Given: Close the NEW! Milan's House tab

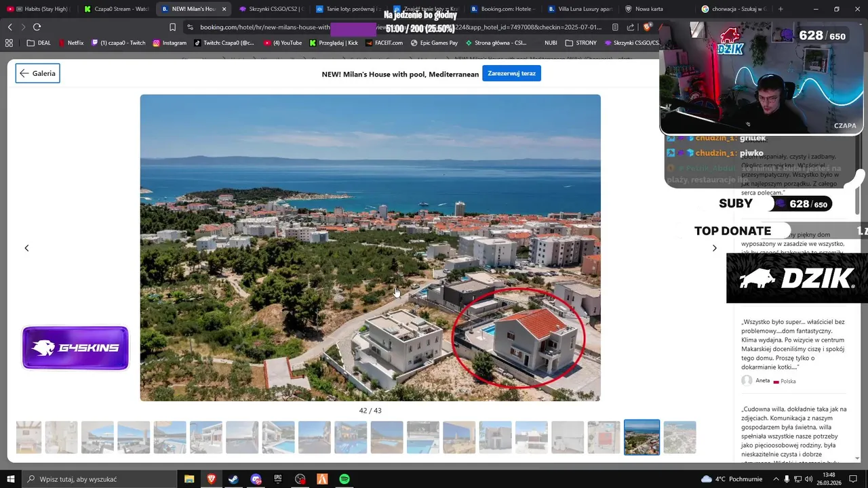Looking at the screenshot, I should tap(224, 9).
